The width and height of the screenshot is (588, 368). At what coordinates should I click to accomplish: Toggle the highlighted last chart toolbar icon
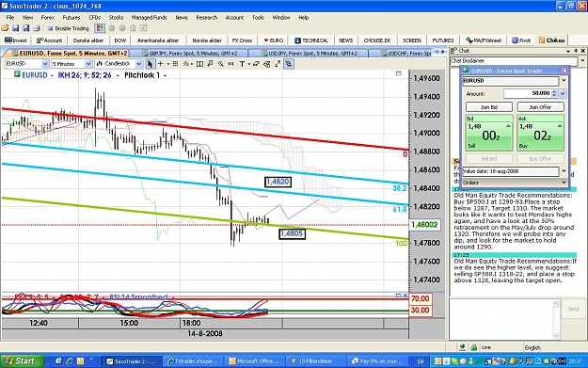tap(289, 64)
